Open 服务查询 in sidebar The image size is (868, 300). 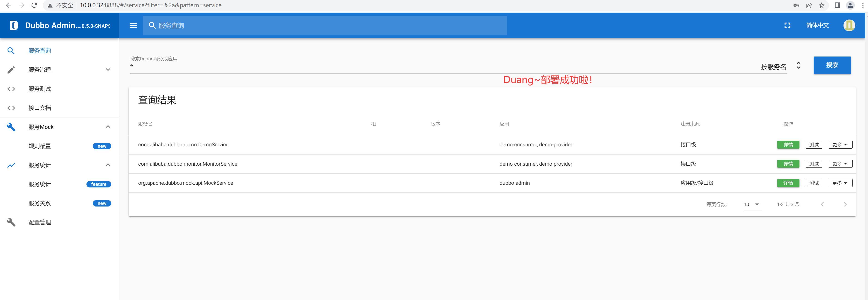pyautogui.click(x=39, y=51)
